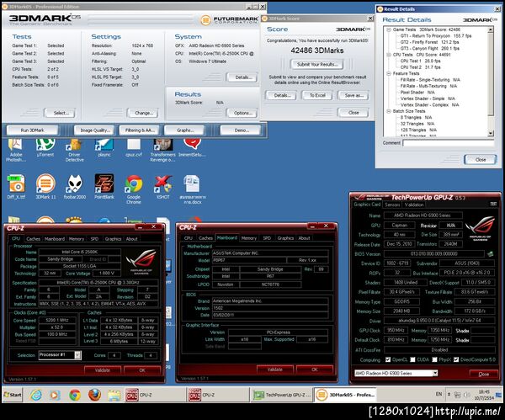Open SPD tab in right CPU-Z window
This screenshot has height=420, width=505.
coord(267,238)
